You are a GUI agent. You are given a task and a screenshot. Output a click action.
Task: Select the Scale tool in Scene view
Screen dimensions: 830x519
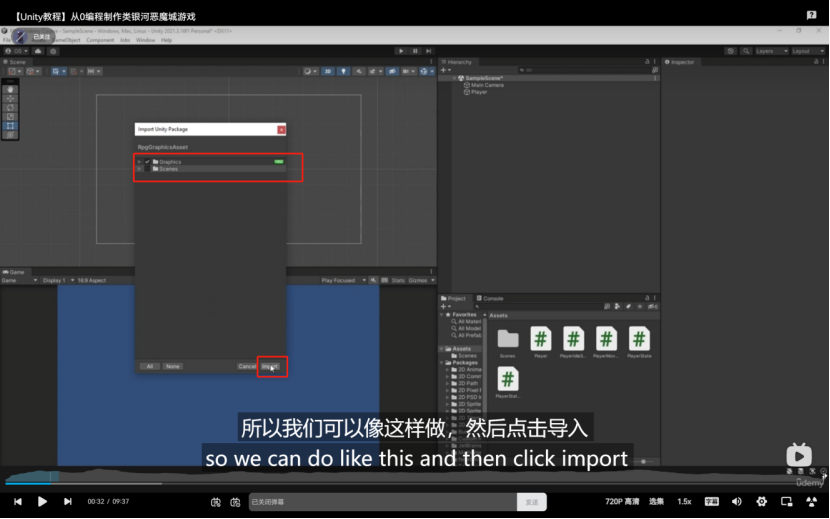(10, 117)
